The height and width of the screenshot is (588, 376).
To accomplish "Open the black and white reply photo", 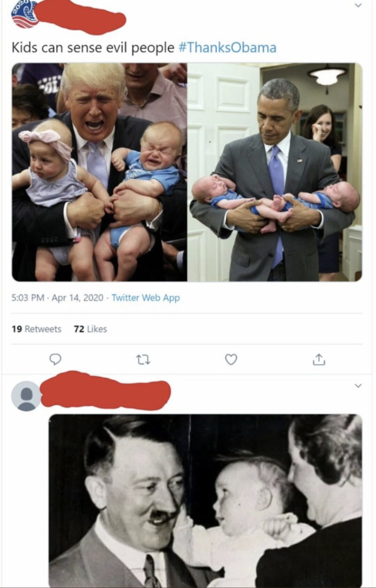I will (x=206, y=500).
